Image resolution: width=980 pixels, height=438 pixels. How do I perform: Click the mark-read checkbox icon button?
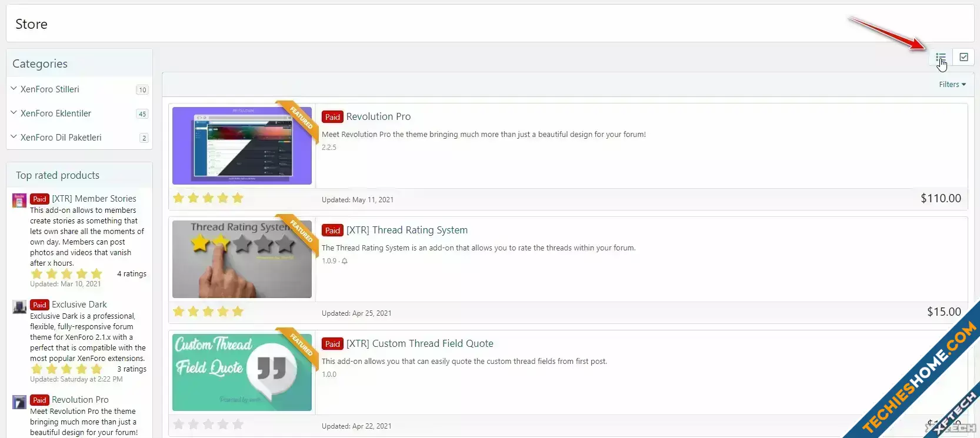[964, 57]
